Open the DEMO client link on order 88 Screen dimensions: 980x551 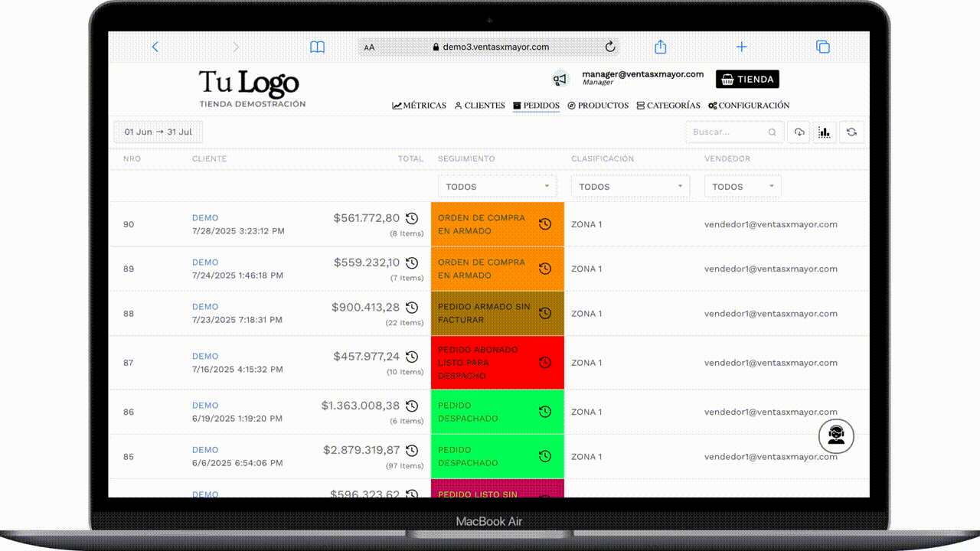pos(204,306)
